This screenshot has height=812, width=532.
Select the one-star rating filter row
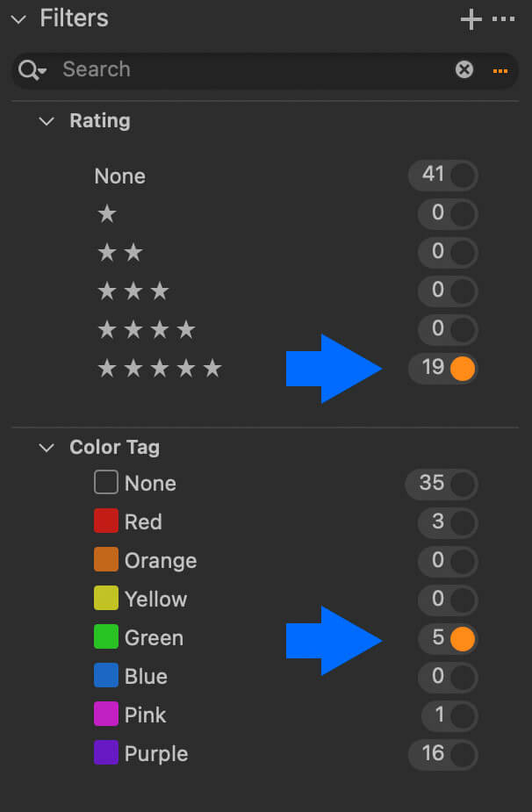[107, 213]
